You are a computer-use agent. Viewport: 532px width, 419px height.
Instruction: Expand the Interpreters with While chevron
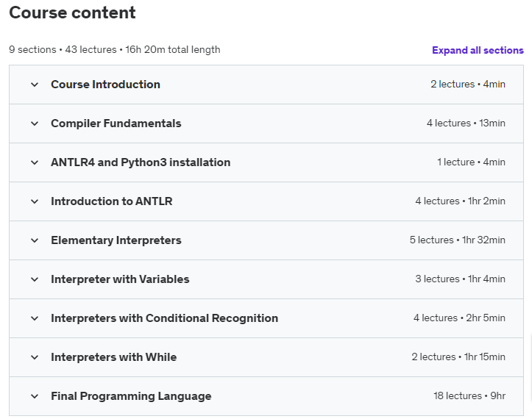(x=35, y=357)
